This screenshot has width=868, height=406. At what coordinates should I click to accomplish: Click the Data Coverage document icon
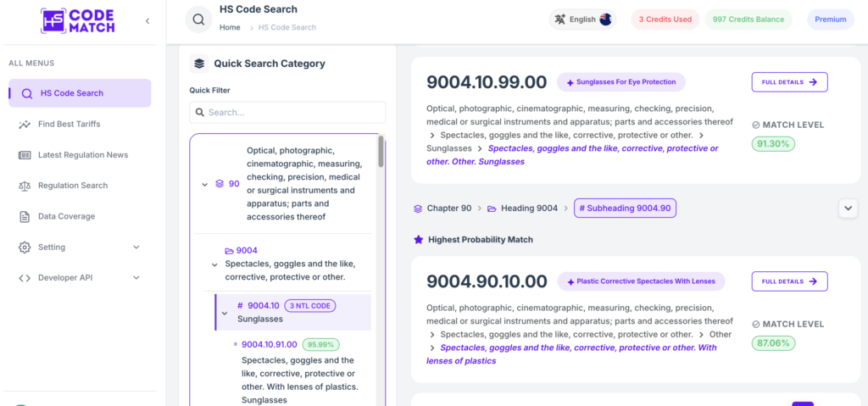tap(25, 217)
